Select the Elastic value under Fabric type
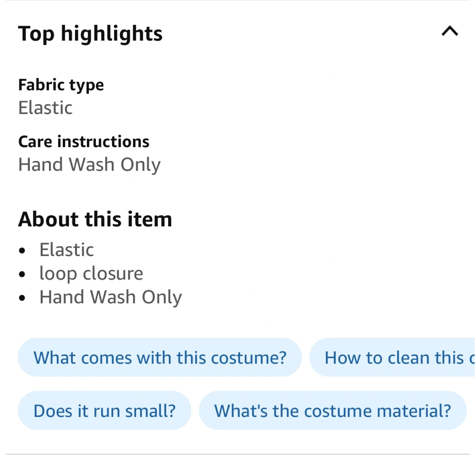 45,108
